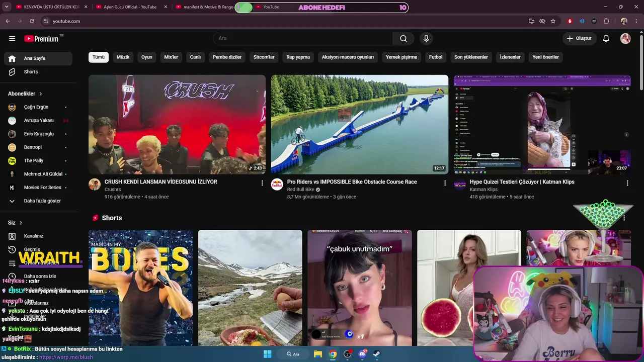The image size is (644, 362).
Task: Open Enis Kirazoglu subscription channel
Action: click(38, 134)
